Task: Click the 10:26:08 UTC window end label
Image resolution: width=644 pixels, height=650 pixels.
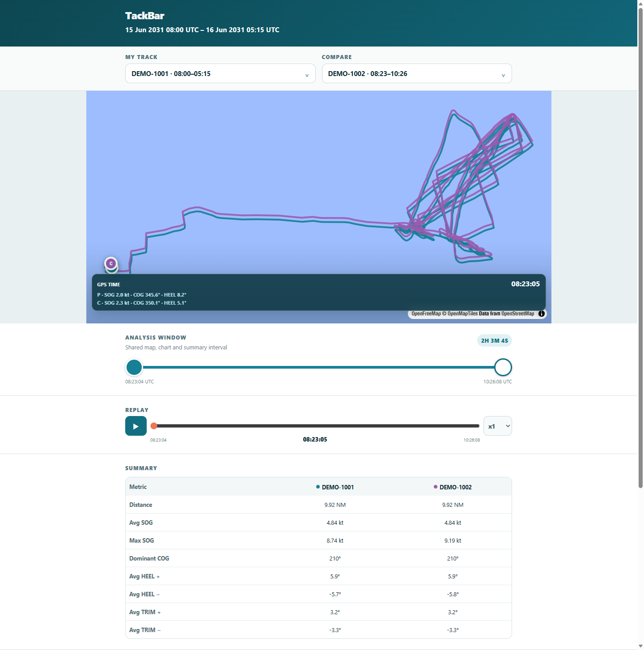Action: tap(498, 382)
